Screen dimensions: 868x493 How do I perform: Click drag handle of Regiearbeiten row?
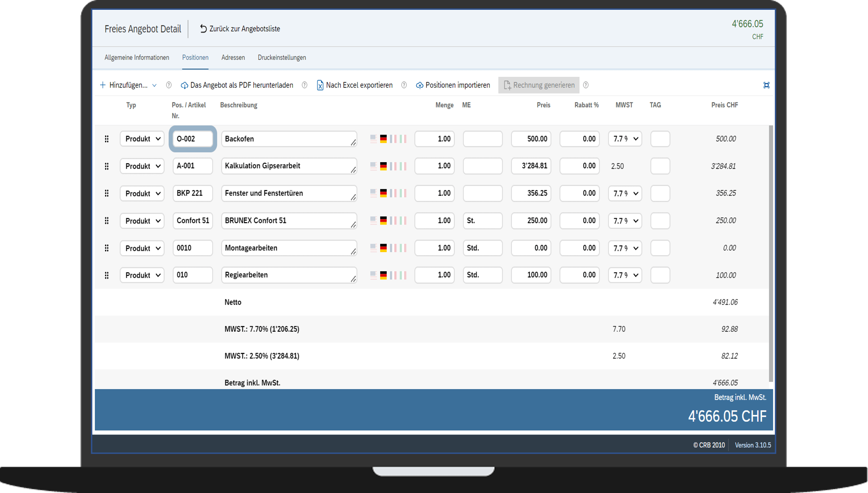pyautogui.click(x=106, y=275)
